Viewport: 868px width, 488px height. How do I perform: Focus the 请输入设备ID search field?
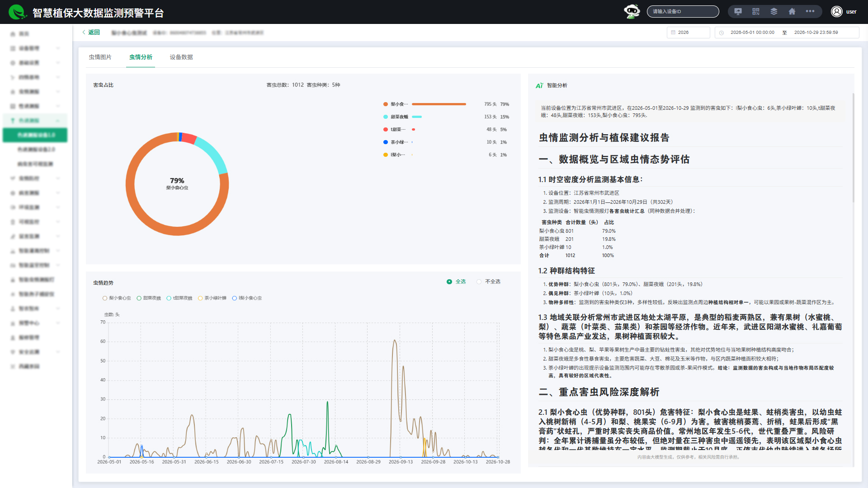(683, 12)
